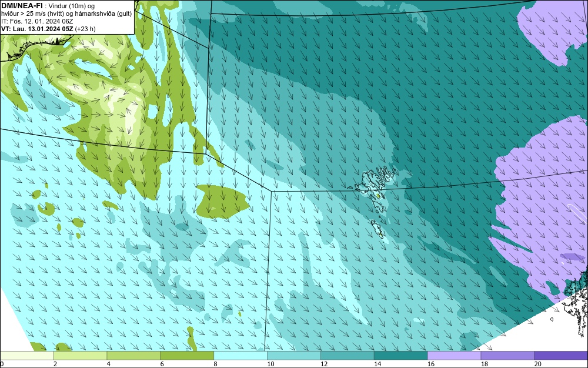The width and height of the screenshot is (588, 368).
Task: Click the 10–12 m/s light teal legend swatch
Action: (294, 355)
